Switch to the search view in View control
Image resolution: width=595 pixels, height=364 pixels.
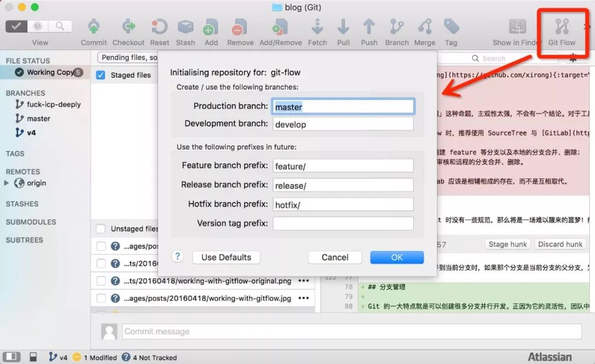60,26
